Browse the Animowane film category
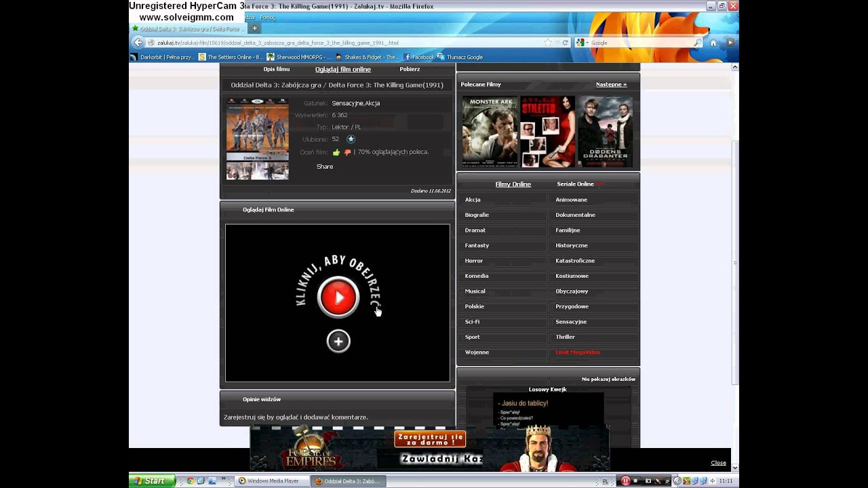868x488 pixels. pyautogui.click(x=572, y=200)
